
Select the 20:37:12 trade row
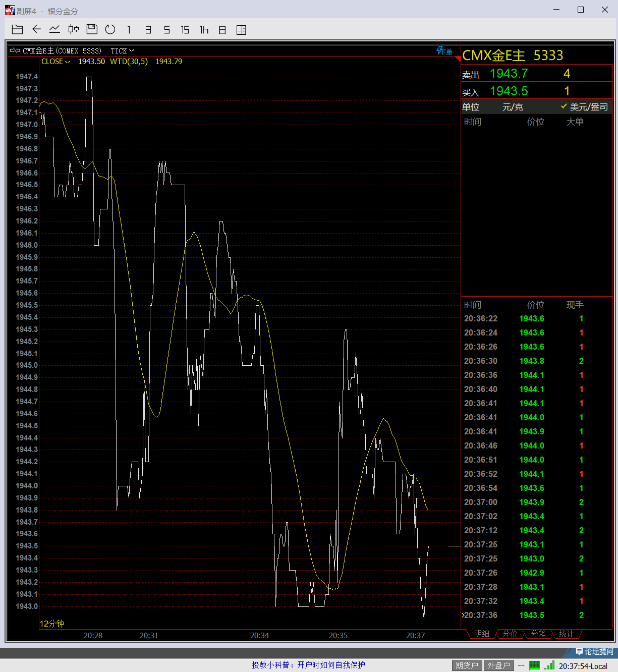click(x=537, y=531)
